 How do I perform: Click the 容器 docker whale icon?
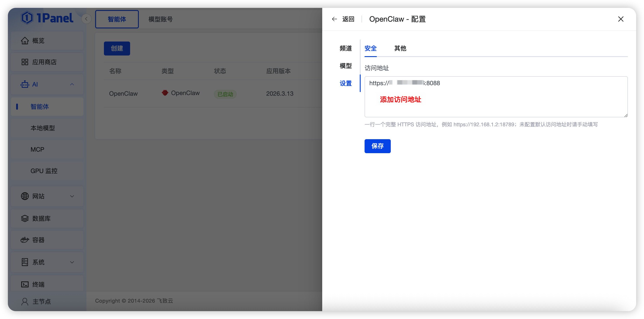coord(25,240)
